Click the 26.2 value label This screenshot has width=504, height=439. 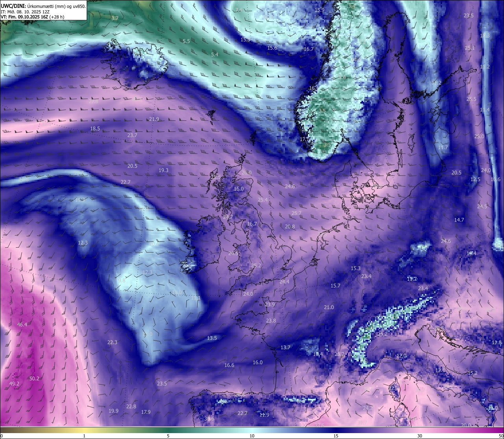pos(339,354)
